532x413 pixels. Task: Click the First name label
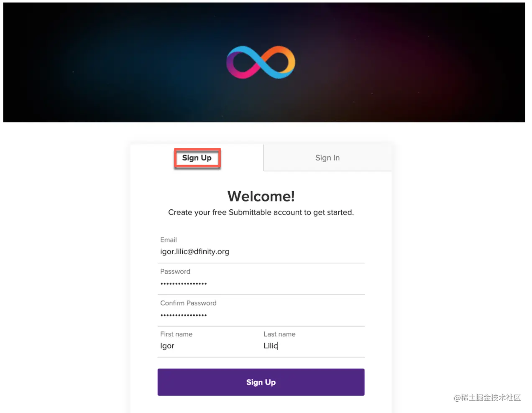(176, 334)
